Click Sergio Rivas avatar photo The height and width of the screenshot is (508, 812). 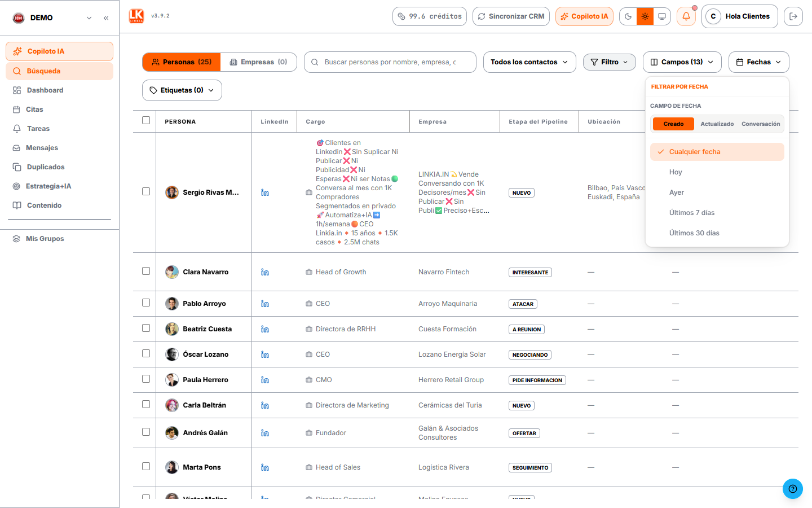[172, 192]
